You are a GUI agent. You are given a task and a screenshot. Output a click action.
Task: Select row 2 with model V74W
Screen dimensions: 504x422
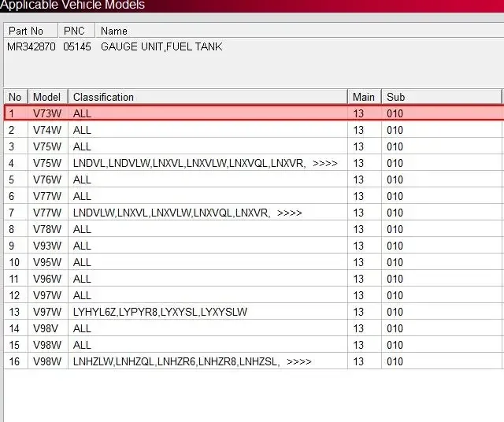coord(254,130)
